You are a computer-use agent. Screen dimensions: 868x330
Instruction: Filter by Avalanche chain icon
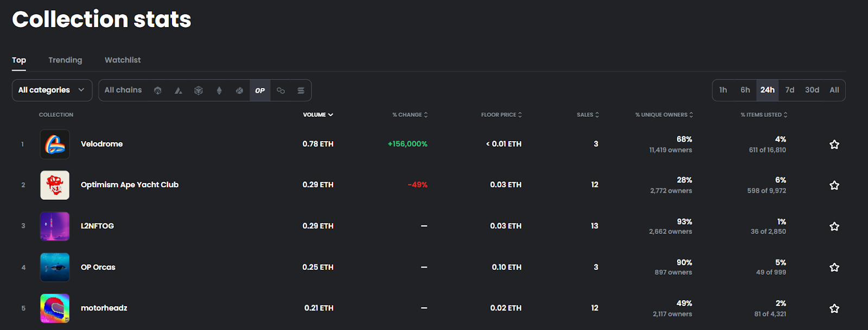click(x=178, y=91)
